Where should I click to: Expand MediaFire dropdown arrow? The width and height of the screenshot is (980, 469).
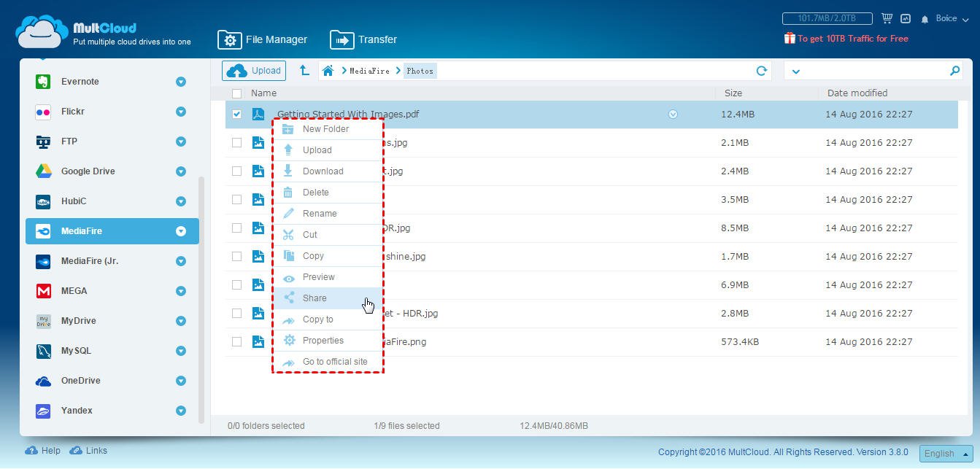181,231
